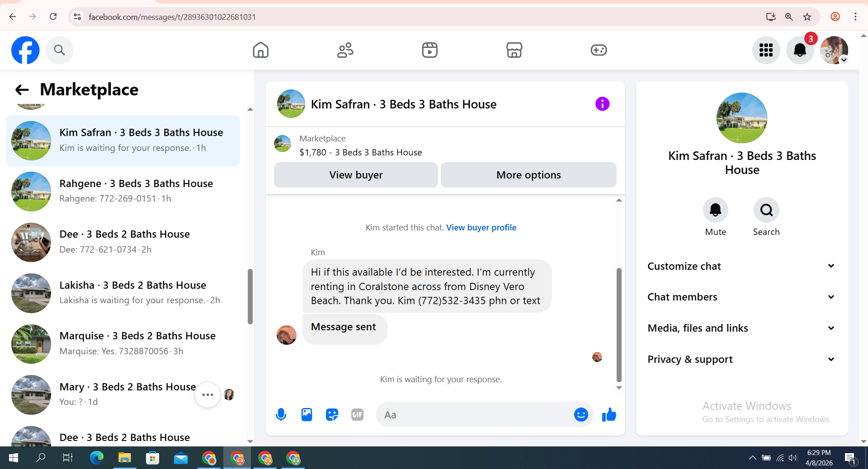Go to the Home feed tab
This screenshot has height=469, width=868.
pos(261,50)
